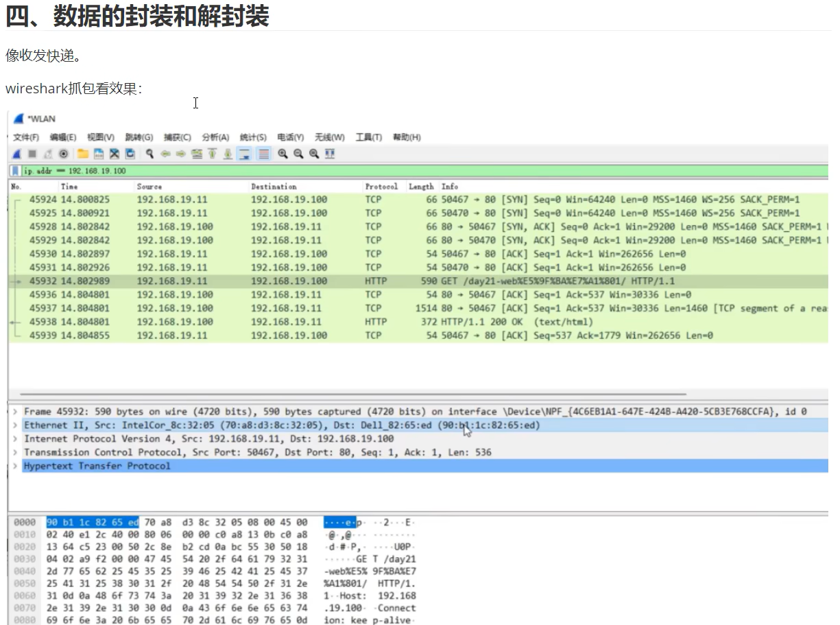Screen dimensions: 840x625
Task: Open display filter bookmark icon
Action: [15, 171]
